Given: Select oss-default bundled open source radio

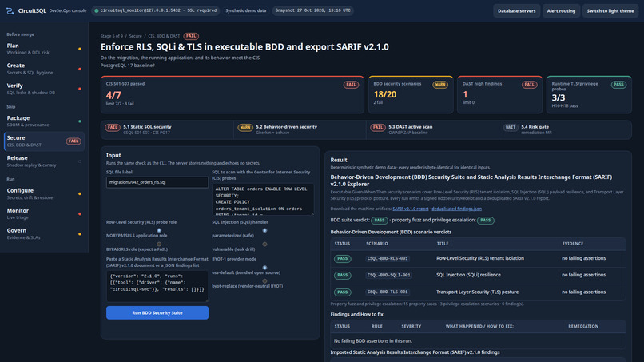Looking at the screenshot, I should click(265, 268).
